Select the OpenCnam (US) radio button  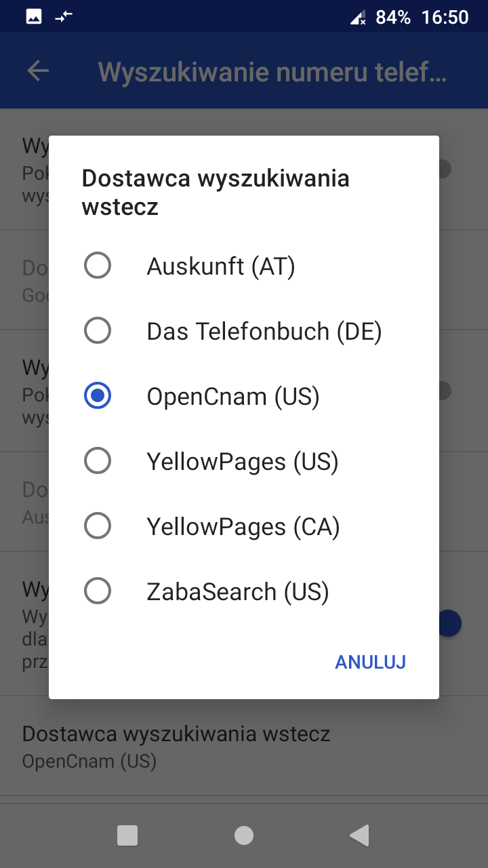98,396
